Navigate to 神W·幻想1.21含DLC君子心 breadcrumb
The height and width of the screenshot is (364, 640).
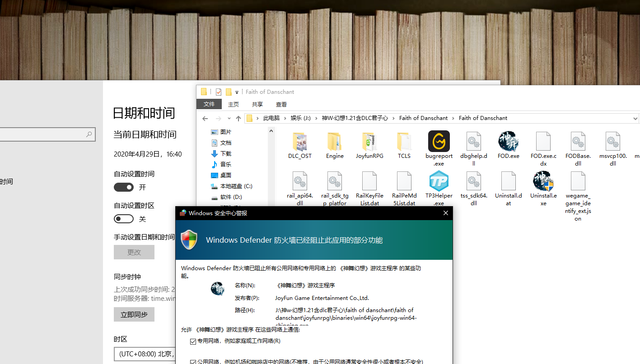click(x=355, y=118)
